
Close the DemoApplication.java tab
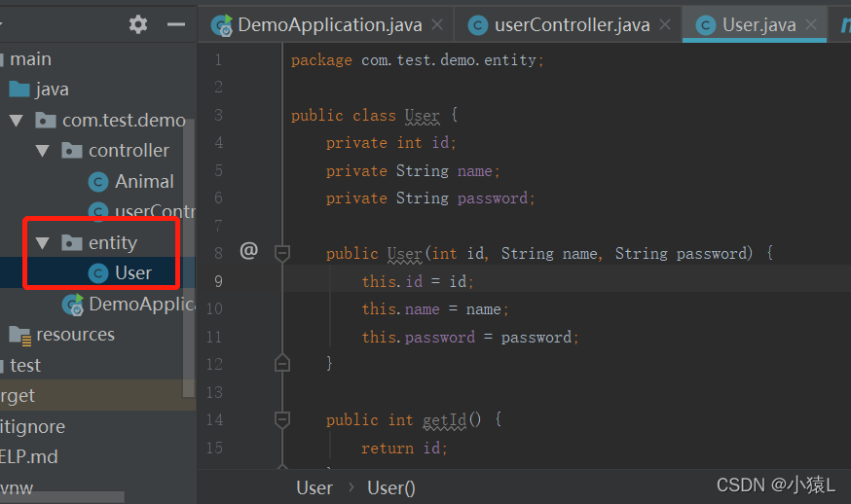coord(437,24)
